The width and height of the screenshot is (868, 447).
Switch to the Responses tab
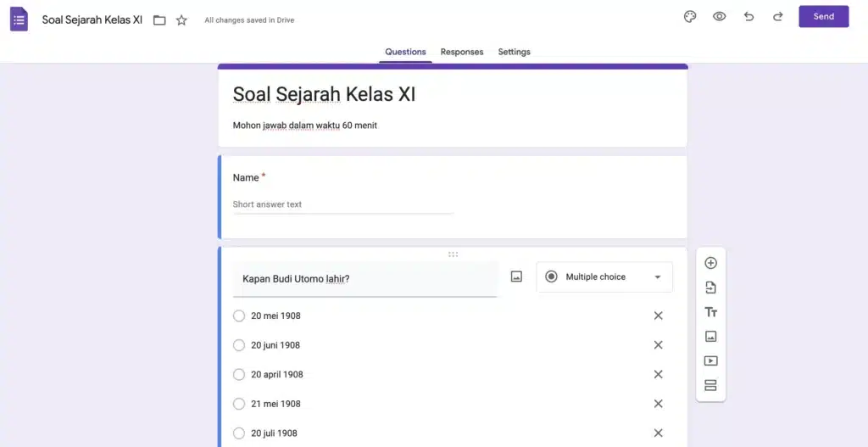[x=462, y=52]
